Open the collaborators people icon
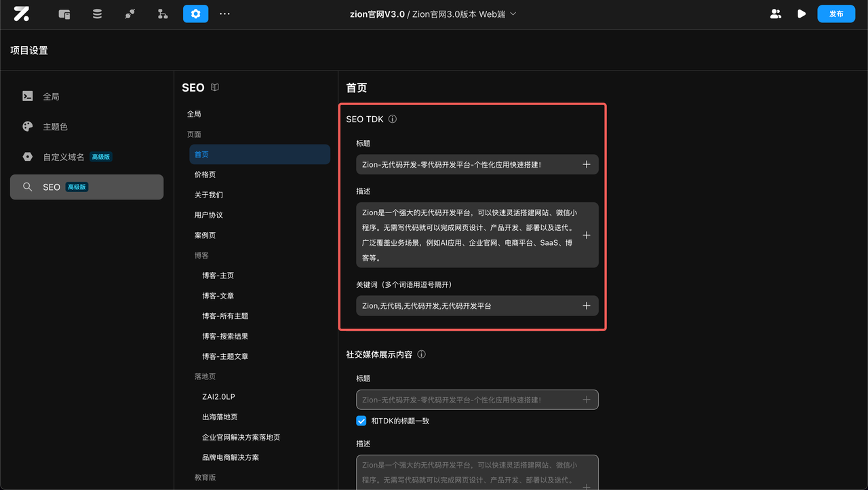Viewport: 868px width, 490px height. click(776, 14)
